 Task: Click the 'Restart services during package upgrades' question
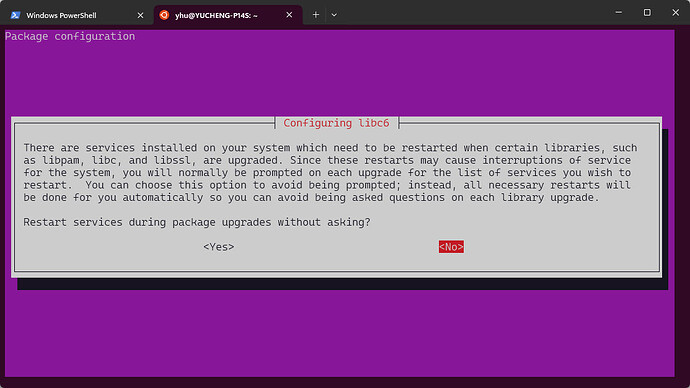197,222
